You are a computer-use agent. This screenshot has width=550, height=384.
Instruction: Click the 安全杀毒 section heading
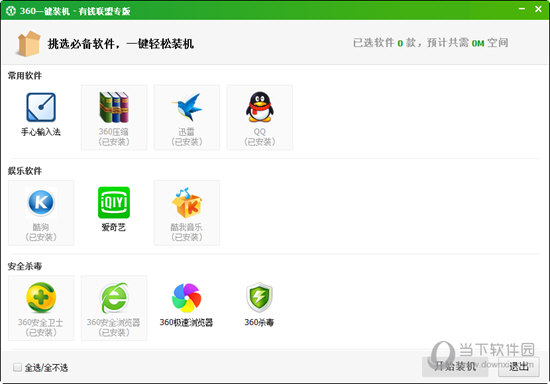(x=25, y=266)
